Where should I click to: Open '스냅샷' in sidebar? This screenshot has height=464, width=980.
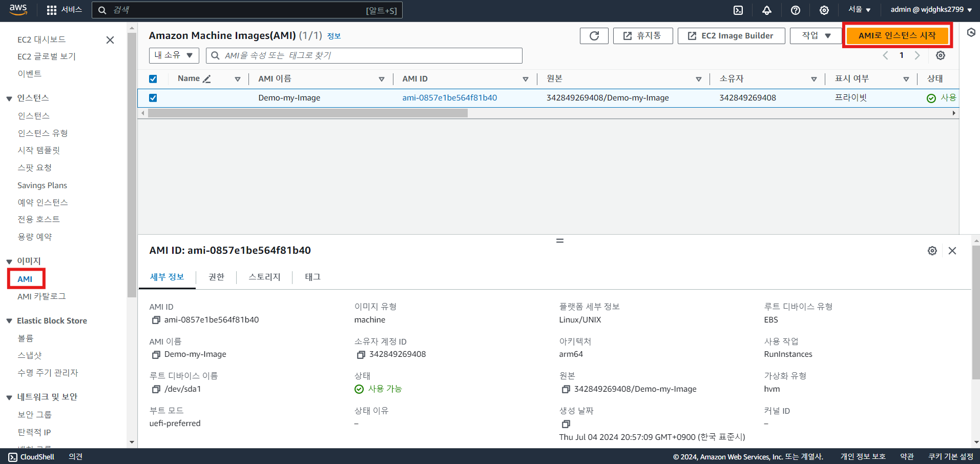pos(30,355)
